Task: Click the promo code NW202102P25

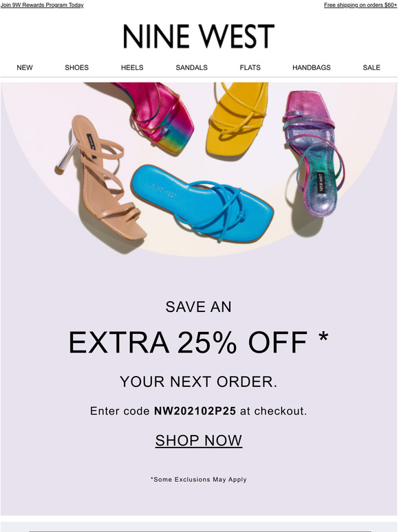Action: [x=195, y=411]
